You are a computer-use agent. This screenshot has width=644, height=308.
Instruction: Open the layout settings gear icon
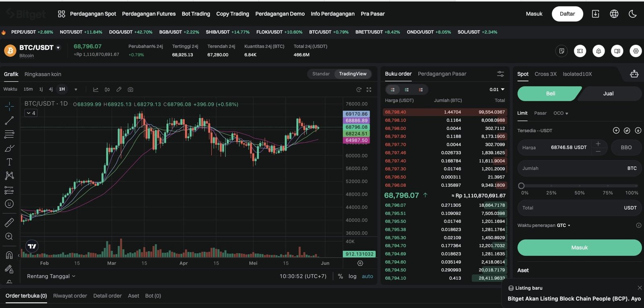636,51
